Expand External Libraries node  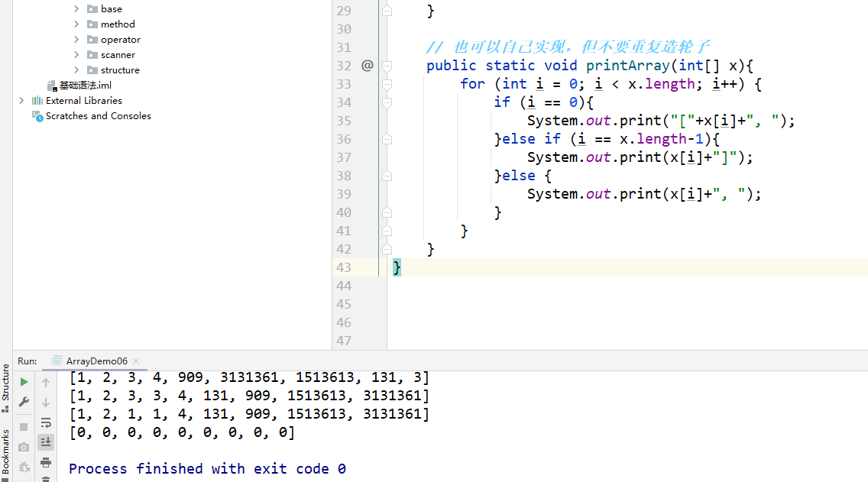(x=21, y=100)
